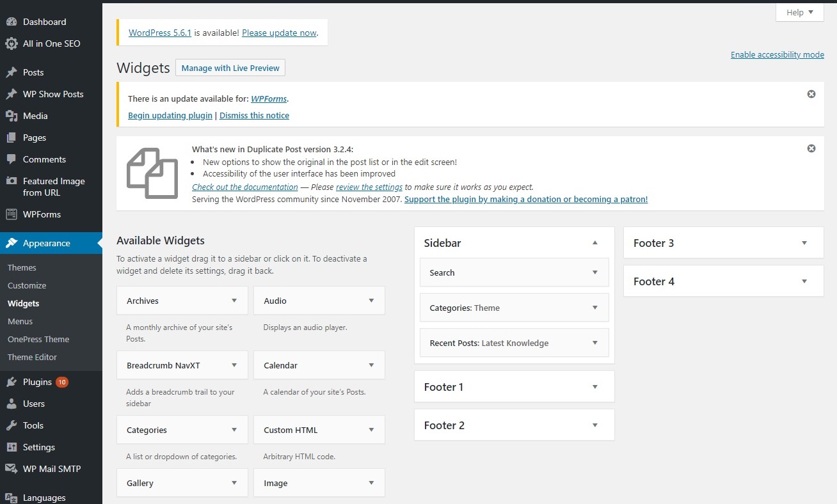
Task: Click the Widgets page title
Action: 143,68
